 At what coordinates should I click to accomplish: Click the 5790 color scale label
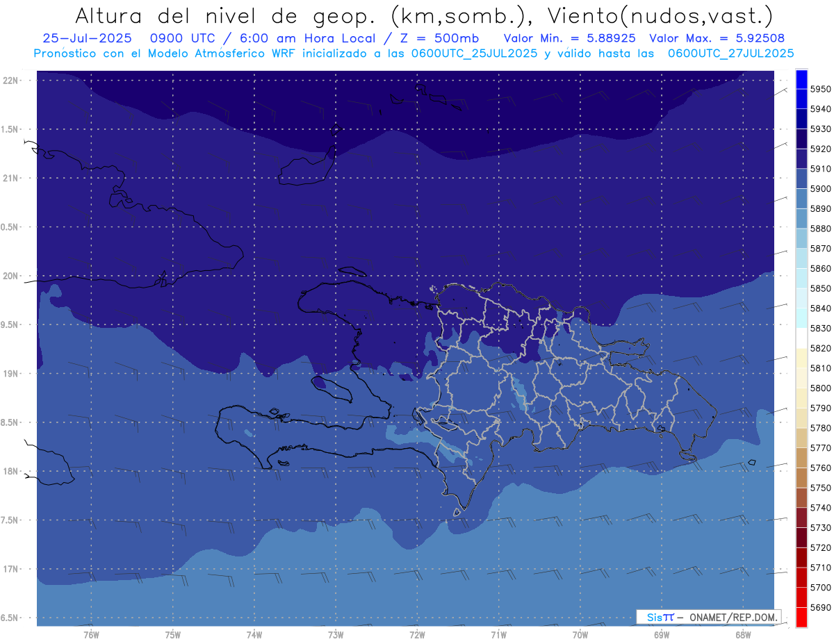point(820,408)
